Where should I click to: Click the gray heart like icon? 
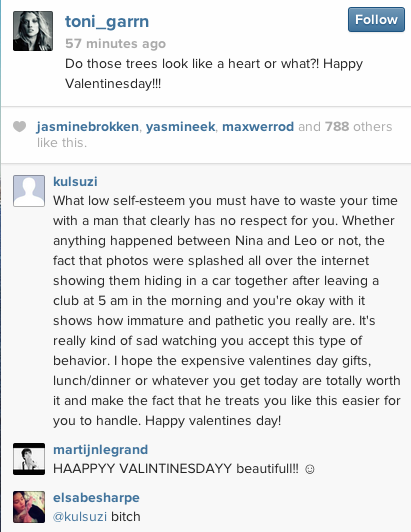click(19, 127)
